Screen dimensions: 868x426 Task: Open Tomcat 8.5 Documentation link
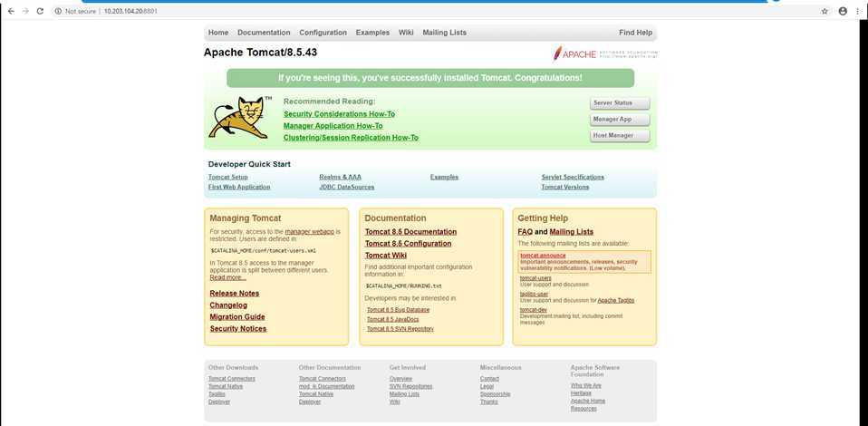(410, 232)
